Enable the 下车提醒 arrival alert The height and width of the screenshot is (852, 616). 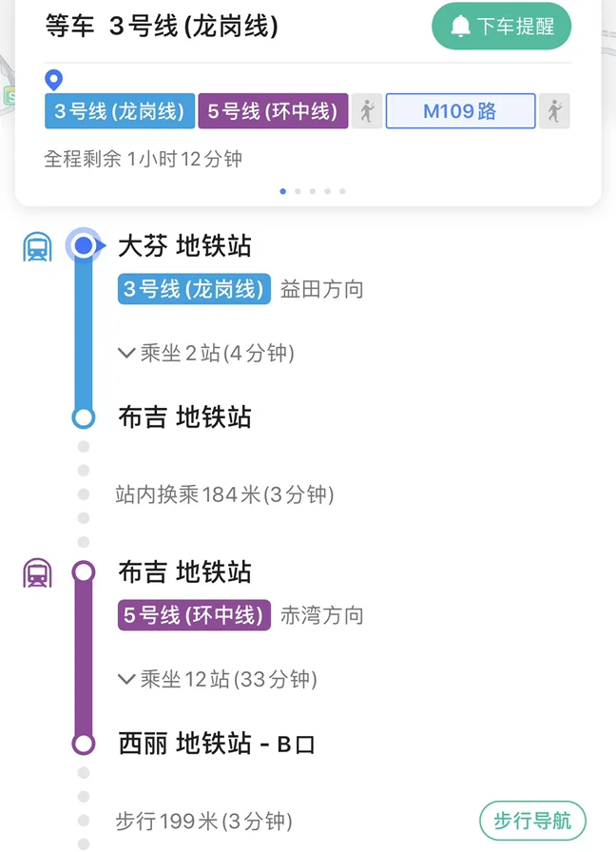tap(501, 26)
